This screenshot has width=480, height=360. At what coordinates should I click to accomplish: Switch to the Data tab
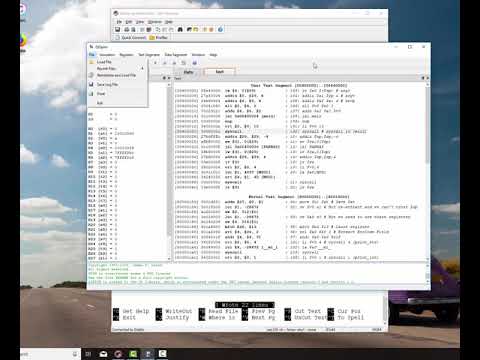coord(188,72)
